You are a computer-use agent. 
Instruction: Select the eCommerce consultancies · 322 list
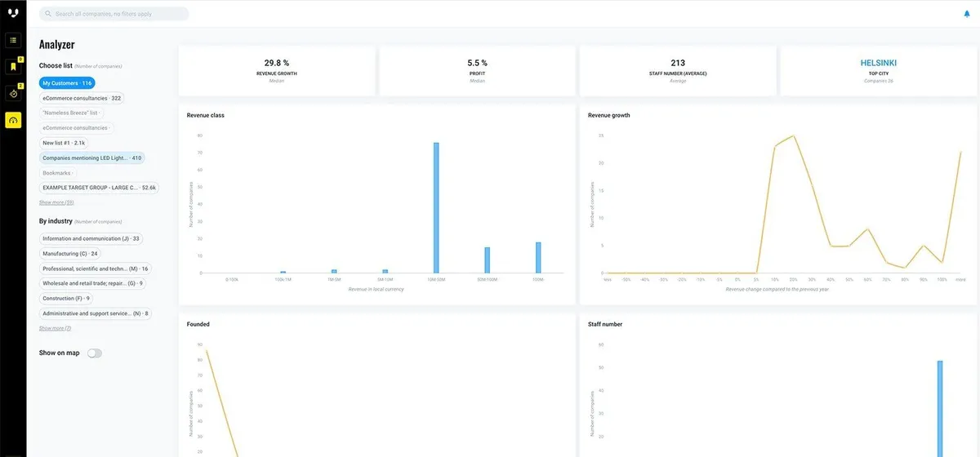coord(82,98)
